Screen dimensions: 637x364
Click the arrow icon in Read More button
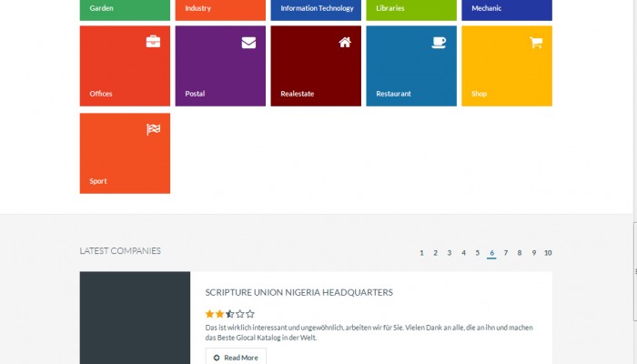[217, 358]
